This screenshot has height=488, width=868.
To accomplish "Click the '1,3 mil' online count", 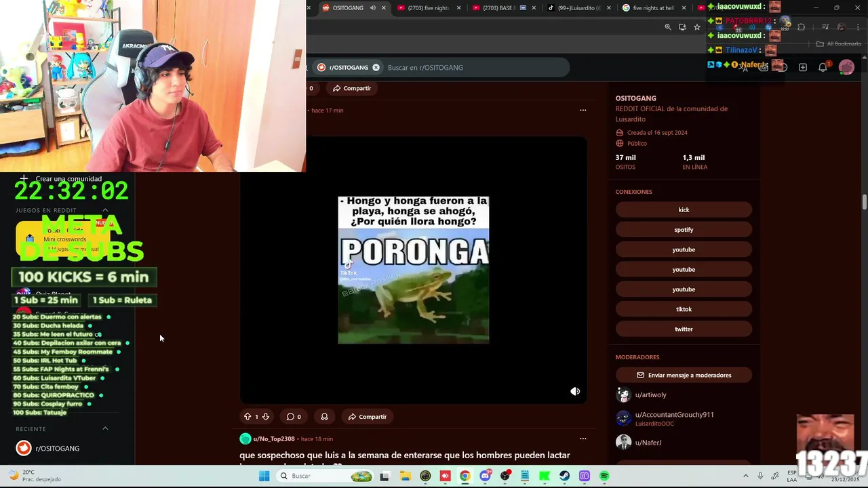I will pos(693,157).
